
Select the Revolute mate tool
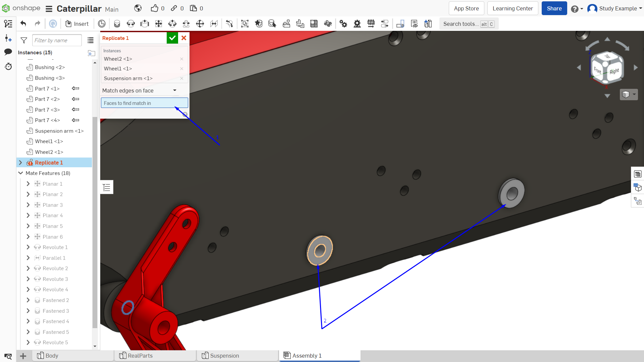click(x=131, y=24)
